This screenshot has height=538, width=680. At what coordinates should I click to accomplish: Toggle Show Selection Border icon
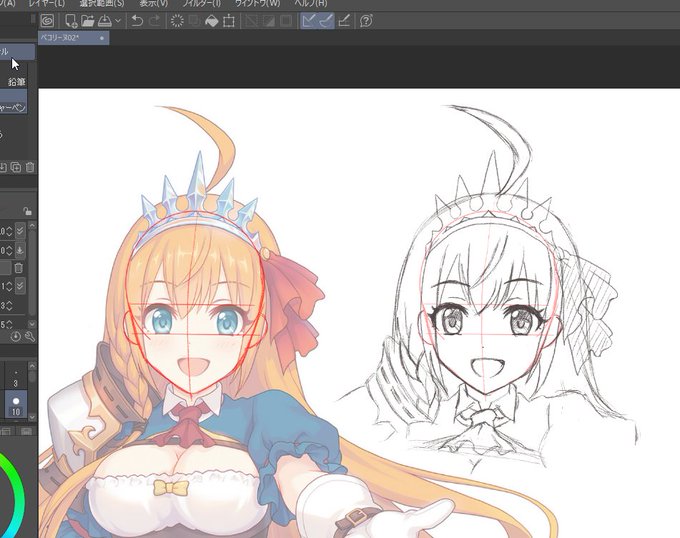(x=286, y=20)
